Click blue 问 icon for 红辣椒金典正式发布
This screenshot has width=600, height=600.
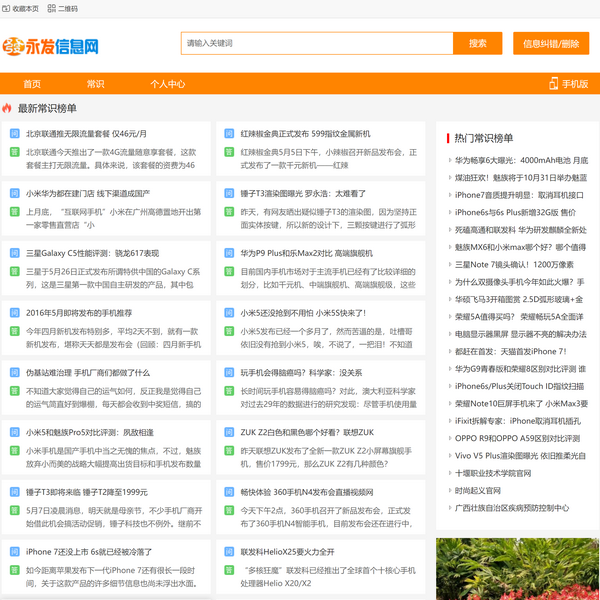tap(230, 133)
